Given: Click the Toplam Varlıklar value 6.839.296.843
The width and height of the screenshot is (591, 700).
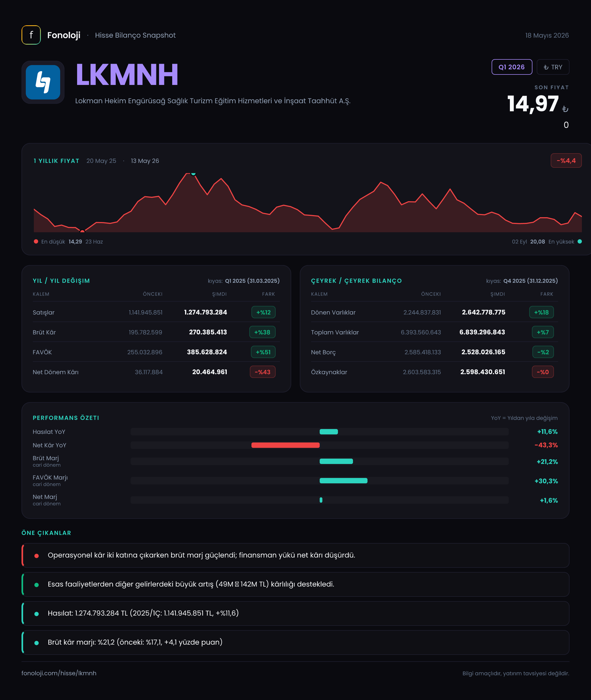Looking at the screenshot, I should tap(482, 332).
